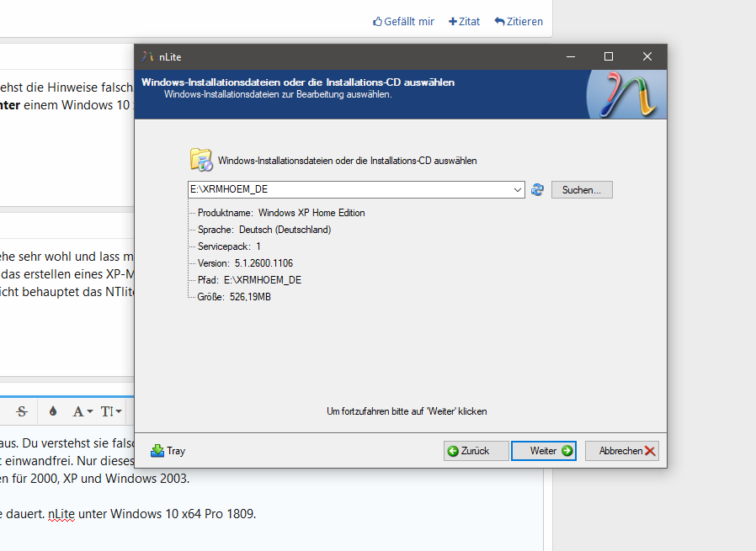Select the Version: 5.1.2600.1106 row
The width and height of the screenshot is (756, 551).
coord(245,263)
